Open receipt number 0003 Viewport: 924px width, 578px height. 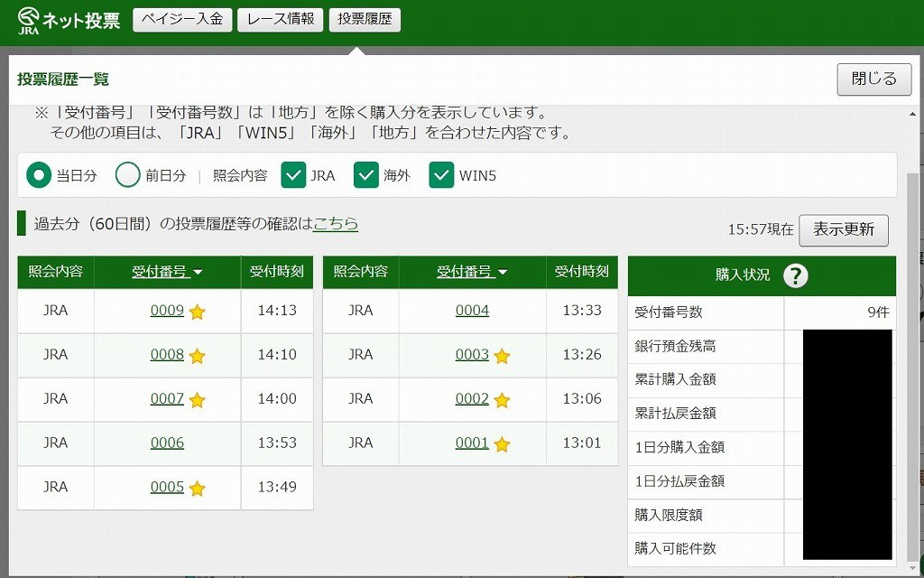pos(472,354)
